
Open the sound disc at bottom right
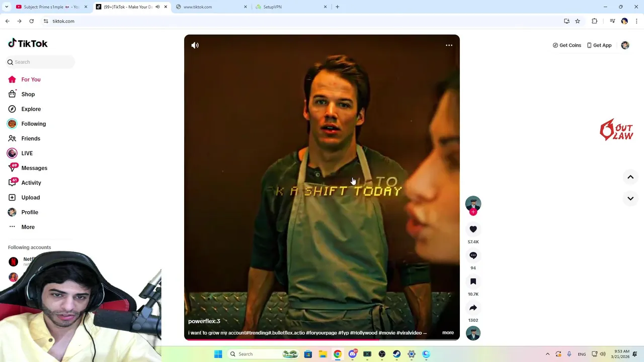[x=473, y=333]
